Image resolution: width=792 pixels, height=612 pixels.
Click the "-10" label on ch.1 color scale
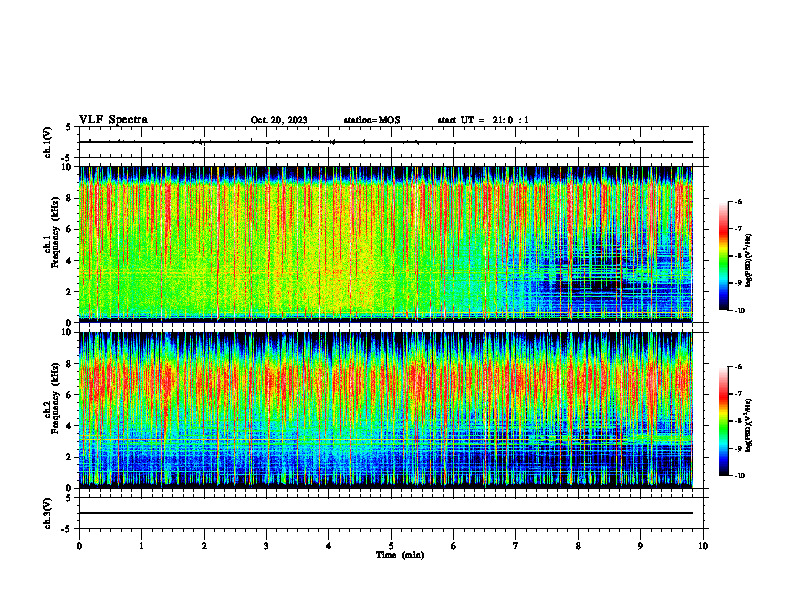point(740,311)
